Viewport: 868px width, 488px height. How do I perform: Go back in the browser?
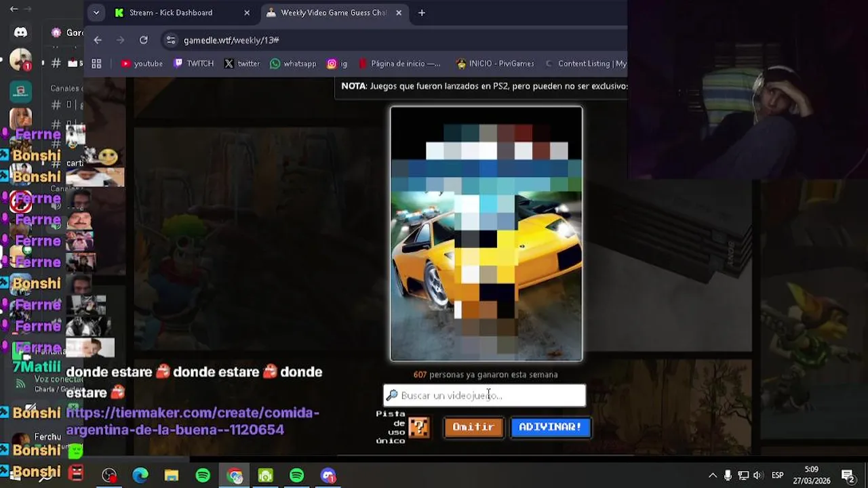click(98, 40)
